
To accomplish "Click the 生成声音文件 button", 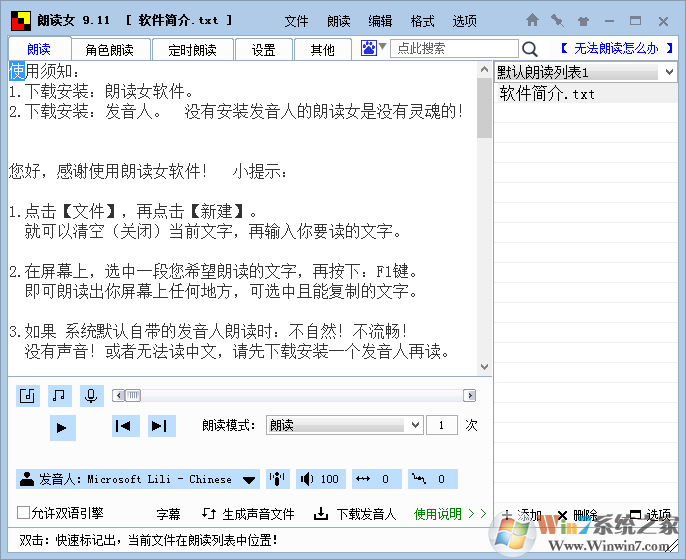I will [x=249, y=514].
